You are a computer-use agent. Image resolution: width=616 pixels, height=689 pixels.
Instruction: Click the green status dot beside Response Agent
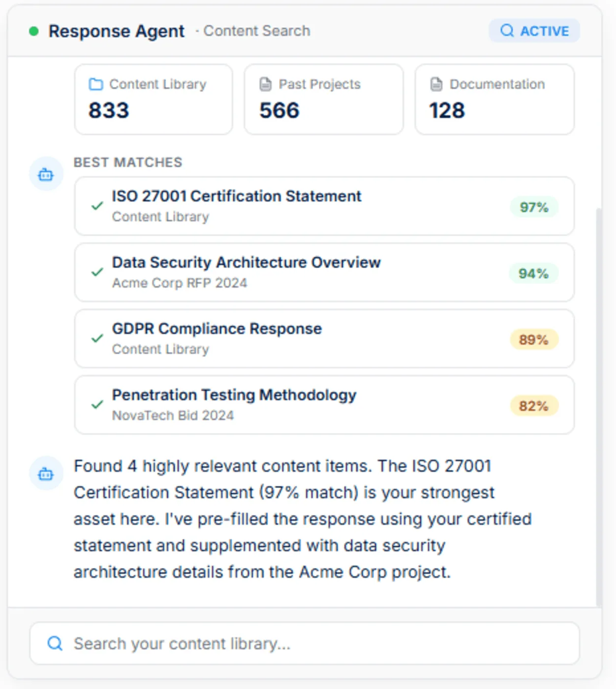coord(34,31)
